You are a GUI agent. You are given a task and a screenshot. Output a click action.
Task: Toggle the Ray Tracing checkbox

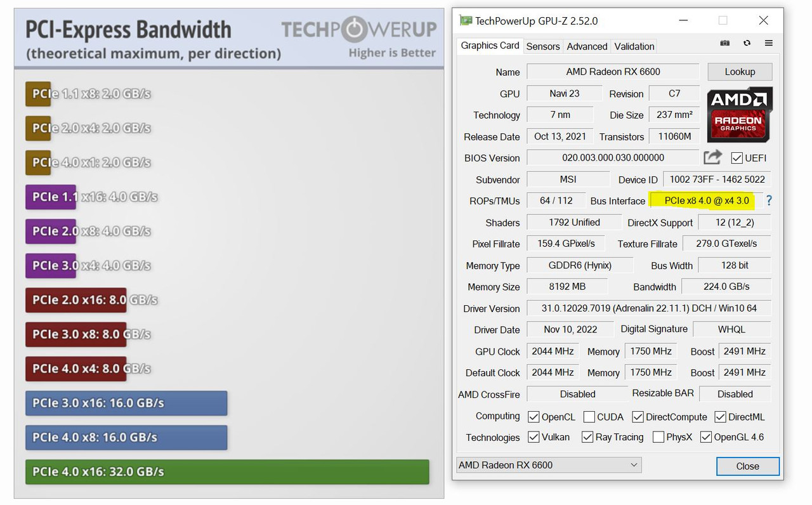587,437
